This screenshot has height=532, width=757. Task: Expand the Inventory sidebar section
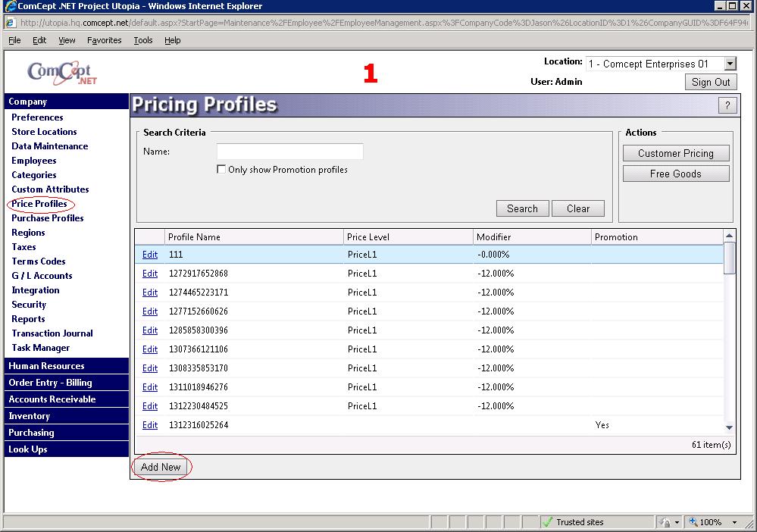point(30,416)
